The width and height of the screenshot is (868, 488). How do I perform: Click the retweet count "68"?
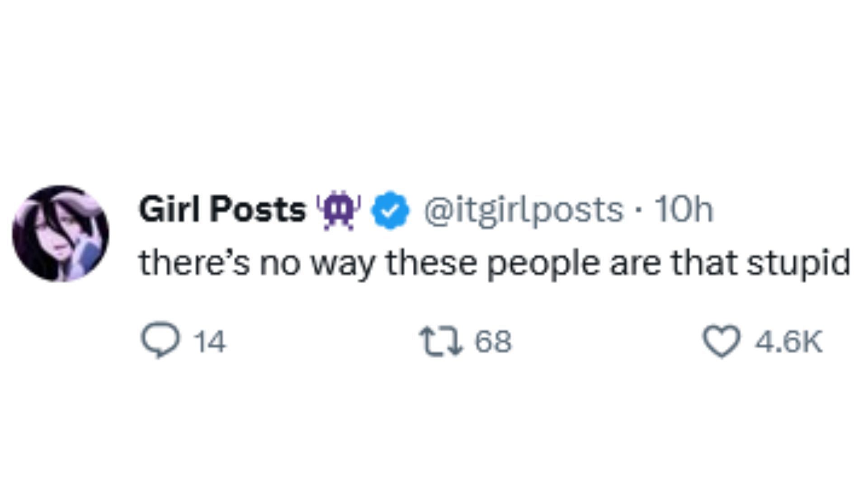click(493, 342)
